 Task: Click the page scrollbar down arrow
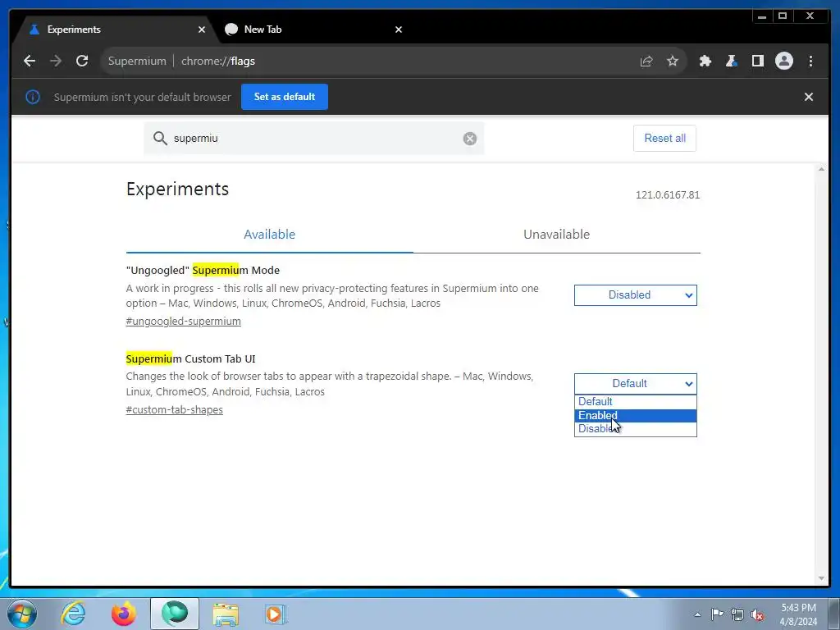(821, 578)
